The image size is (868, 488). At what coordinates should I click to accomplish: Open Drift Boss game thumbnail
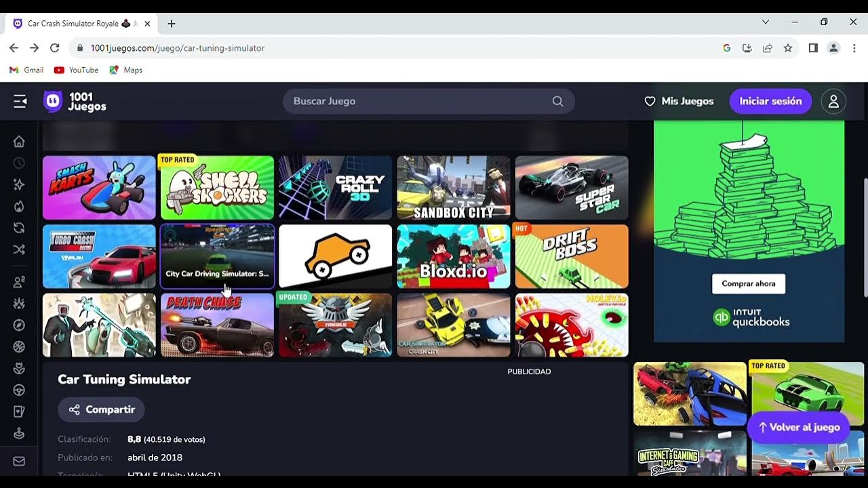[572, 256]
